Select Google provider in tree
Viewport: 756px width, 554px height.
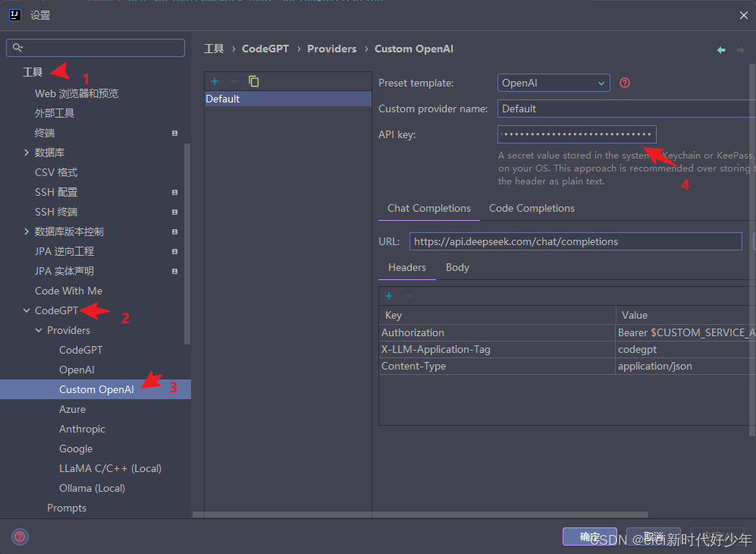pyautogui.click(x=76, y=449)
